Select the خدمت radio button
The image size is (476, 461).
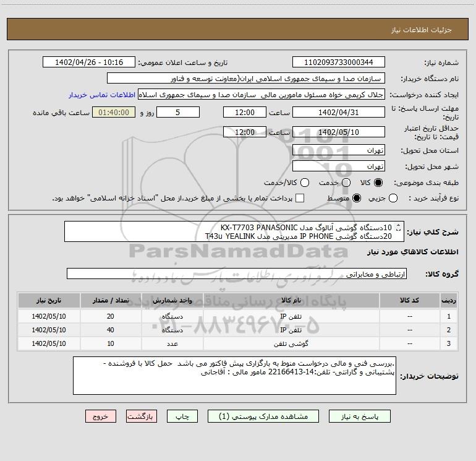click(346, 183)
